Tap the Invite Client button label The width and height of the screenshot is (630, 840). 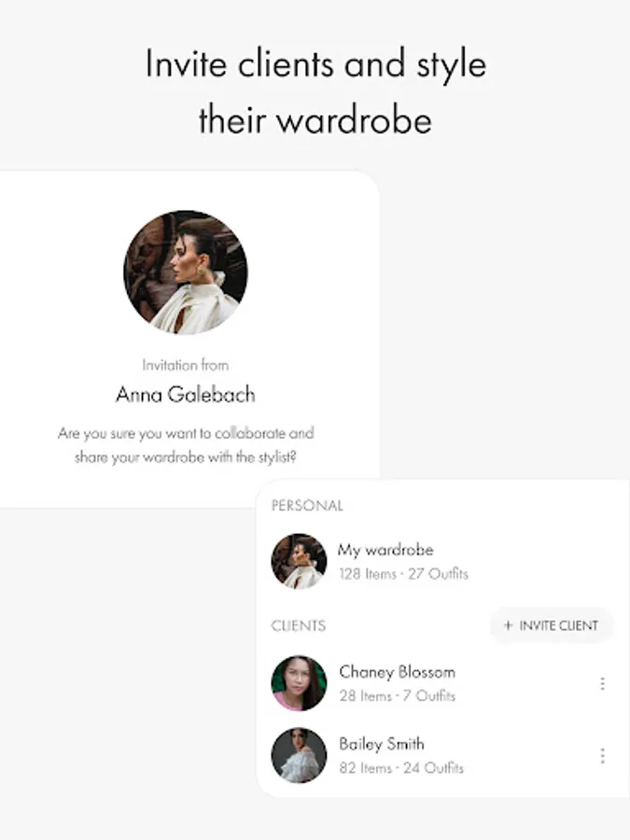pyautogui.click(x=559, y=625)
